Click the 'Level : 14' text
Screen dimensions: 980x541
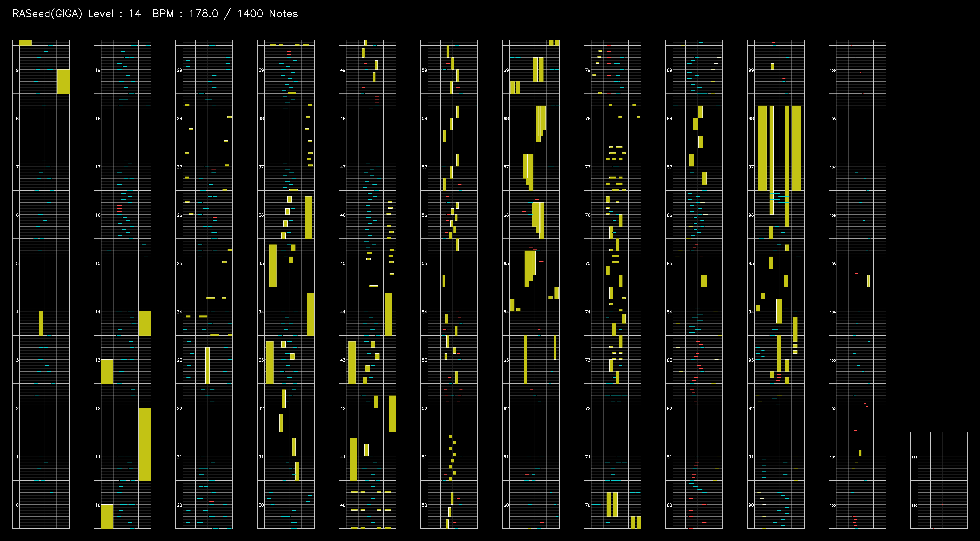[x=115, y=14]
